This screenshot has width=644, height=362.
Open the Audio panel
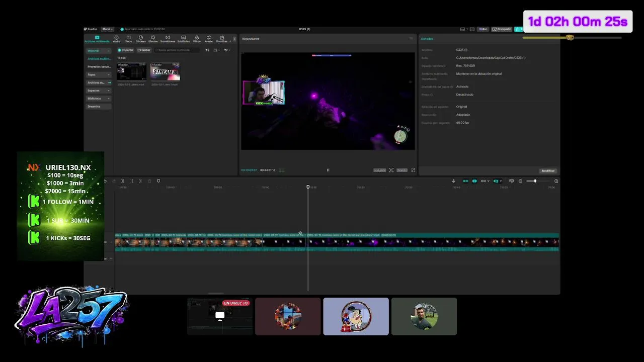point(116,39)
